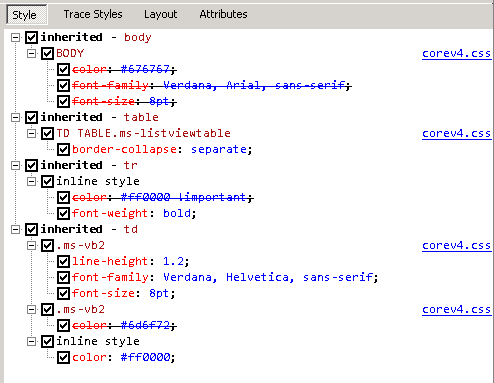Click 'Verdana, Arial, sans-serif' struck-through value
The image size is (494, 383).
click(x=254, y=85)
